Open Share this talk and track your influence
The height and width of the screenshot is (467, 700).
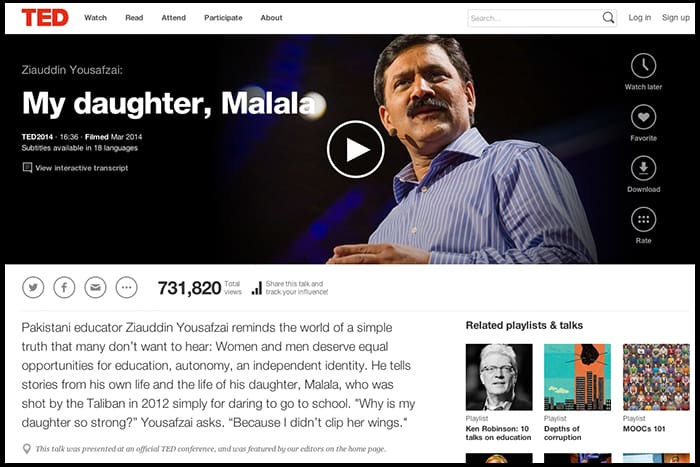296,288
